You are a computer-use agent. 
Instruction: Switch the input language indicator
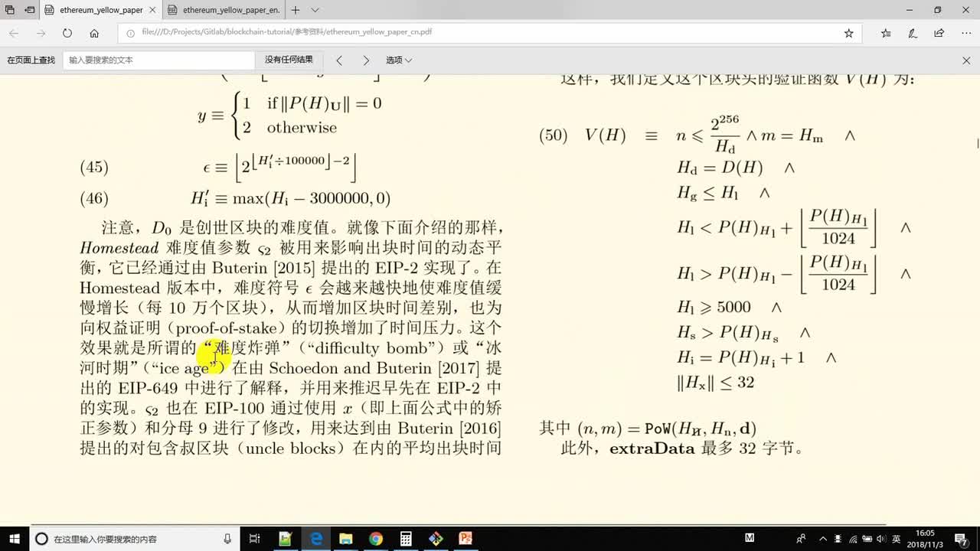(x=896, y=539)
